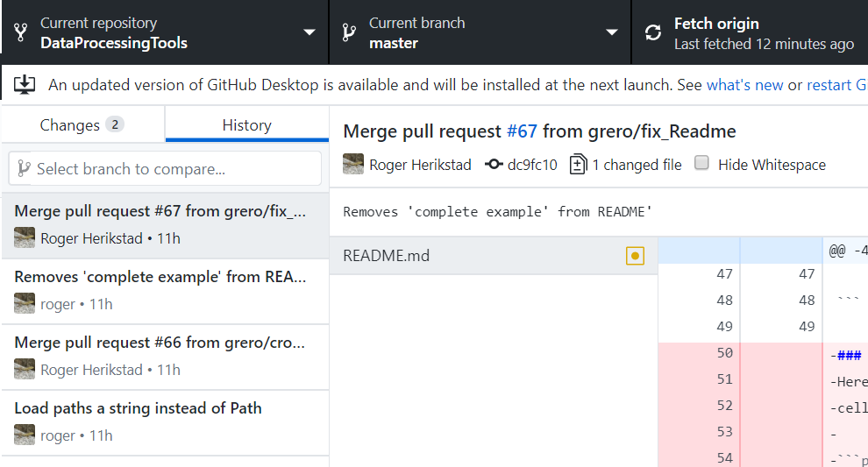Viewport: 868px width, 467px height.
Task: Click diff line number 52
Action: 724,405
